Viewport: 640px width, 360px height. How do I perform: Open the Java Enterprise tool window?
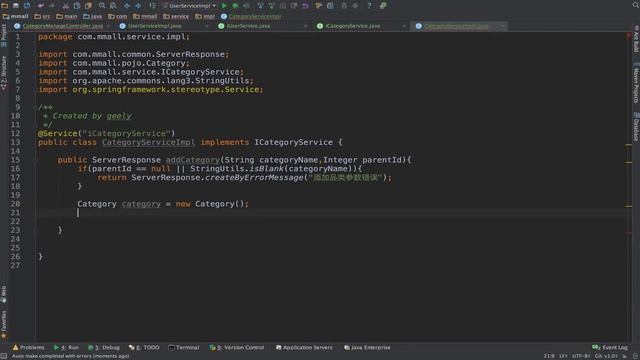point(367,347)
